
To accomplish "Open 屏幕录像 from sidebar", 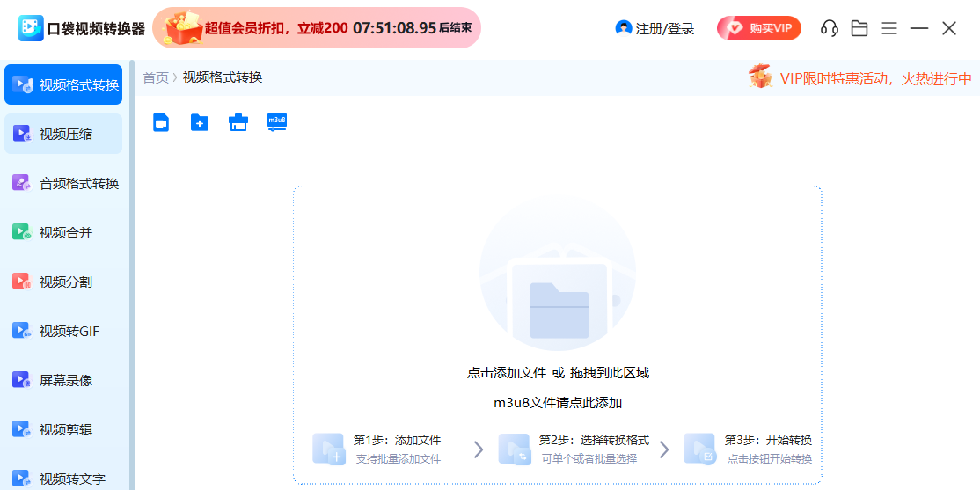I will (63, 381).
